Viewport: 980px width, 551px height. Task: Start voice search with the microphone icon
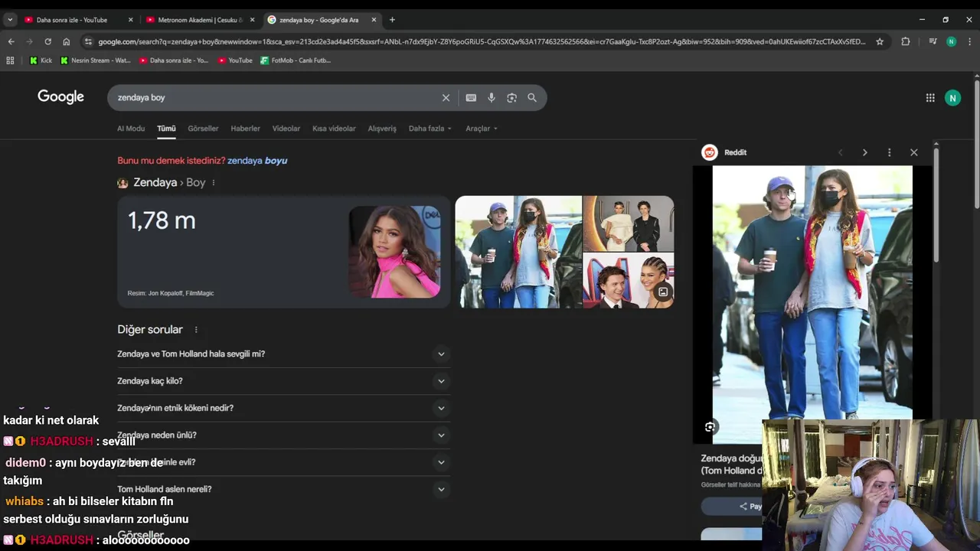click(492, 98)
